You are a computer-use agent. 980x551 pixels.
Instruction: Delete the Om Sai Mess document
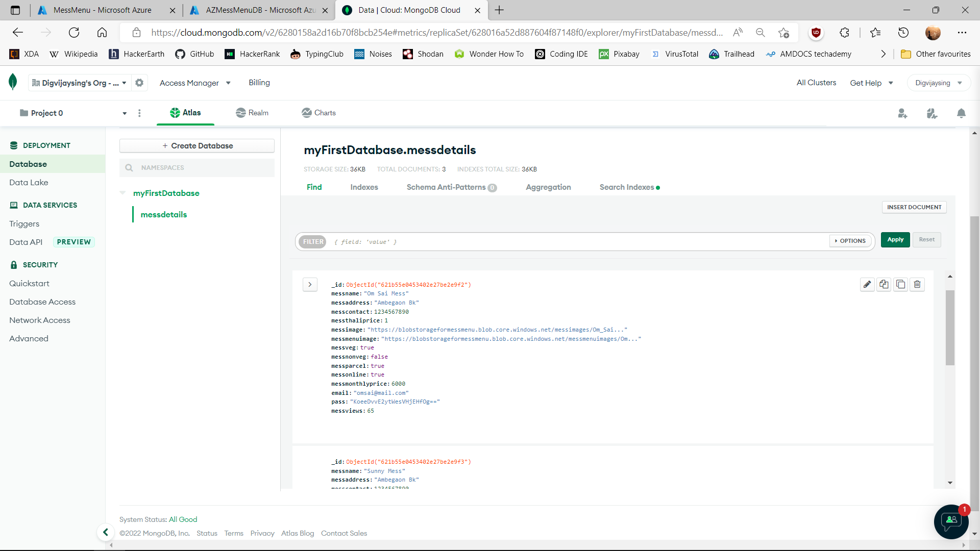tap(917, 284)
